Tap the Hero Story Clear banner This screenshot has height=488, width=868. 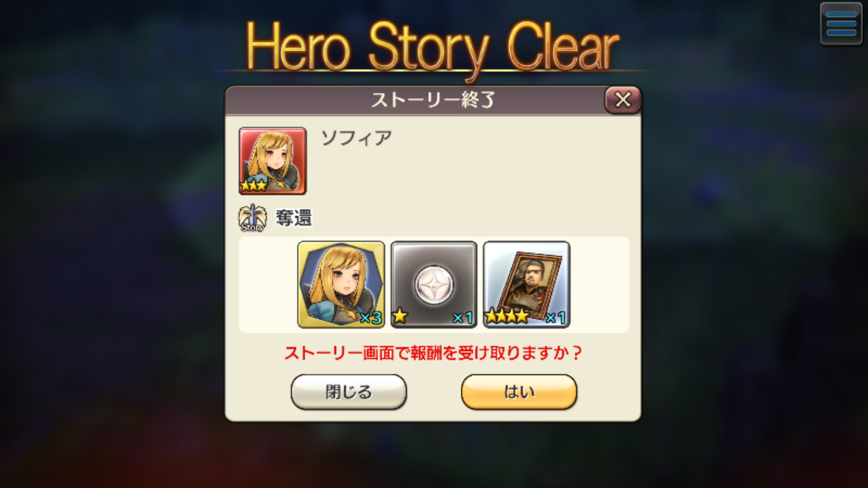click(x=433, y=46)
